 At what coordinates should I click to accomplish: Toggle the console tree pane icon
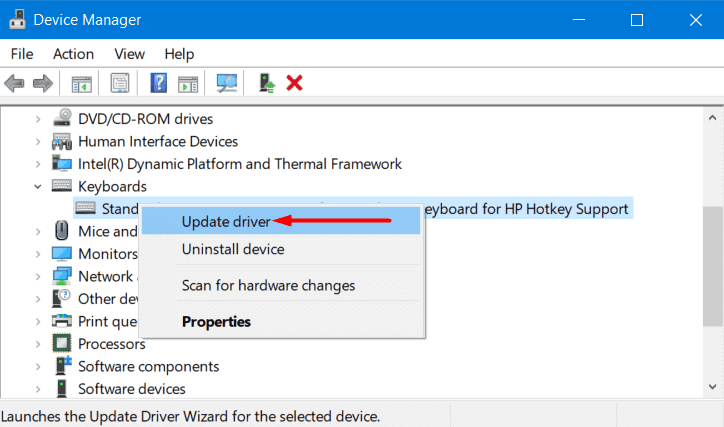(82, 84)
